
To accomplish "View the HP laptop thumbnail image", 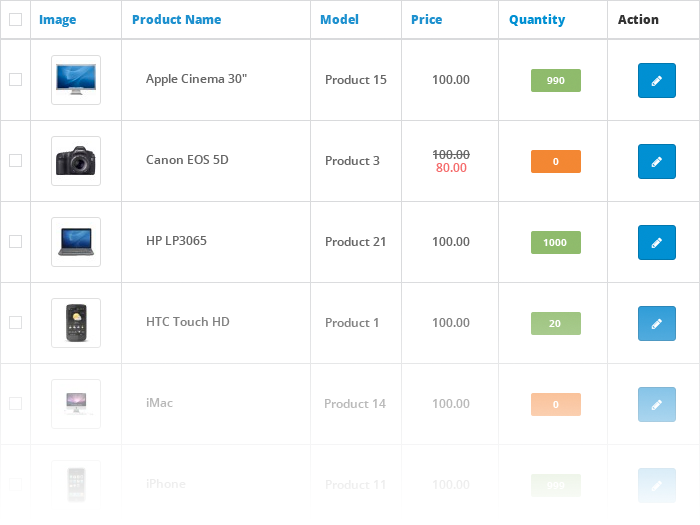I will [76, 242].
